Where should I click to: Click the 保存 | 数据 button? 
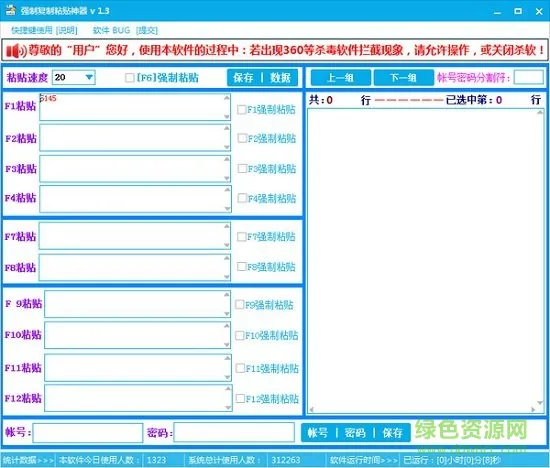click(262, 78)
